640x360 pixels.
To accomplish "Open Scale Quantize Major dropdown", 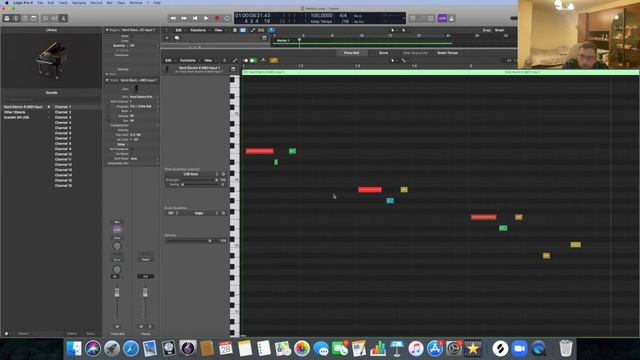I will [x=201, y=213].
